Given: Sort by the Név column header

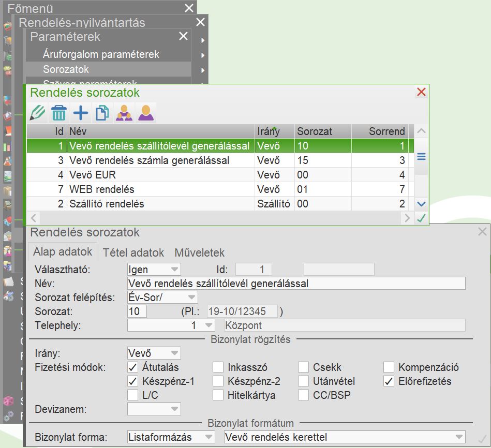Looking at the screenshot, I should coord(160,131).
